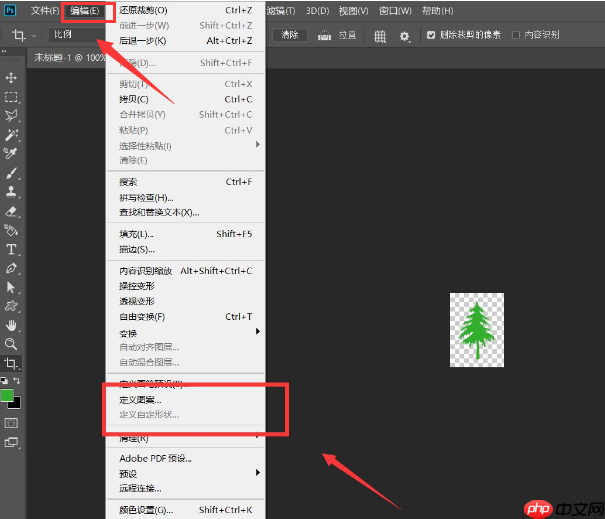The height and width of the screenshot is (519, 605).
Task: Choose Content-Aware Scale item
Action: (x=185, y=271)
